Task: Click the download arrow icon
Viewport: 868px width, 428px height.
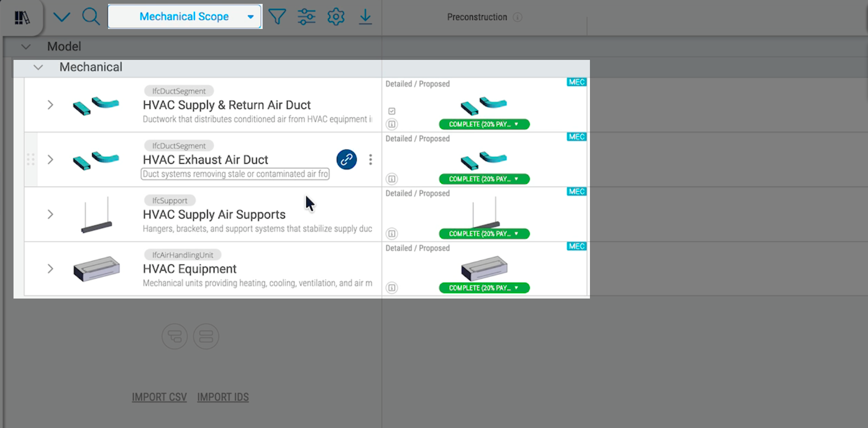Action: [x=365, y=17]
